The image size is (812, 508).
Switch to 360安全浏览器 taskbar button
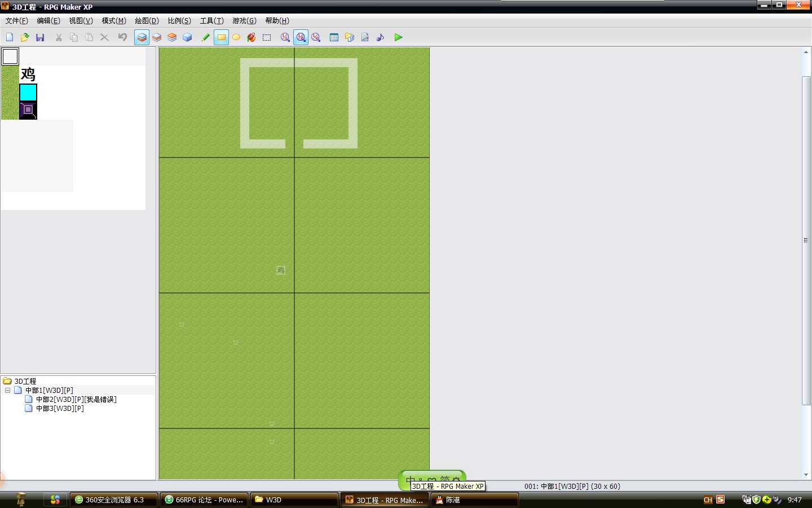[x=114, y=500]
